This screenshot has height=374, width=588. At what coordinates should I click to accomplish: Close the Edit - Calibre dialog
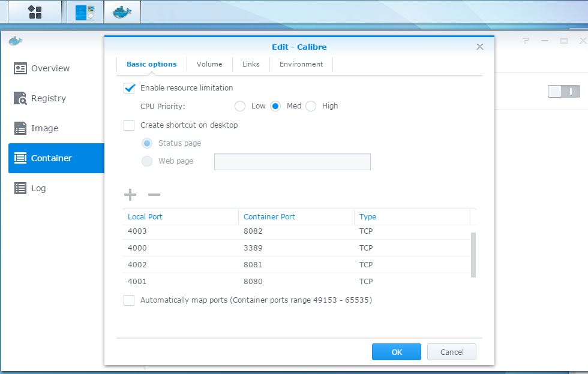(x=479, y=47)
